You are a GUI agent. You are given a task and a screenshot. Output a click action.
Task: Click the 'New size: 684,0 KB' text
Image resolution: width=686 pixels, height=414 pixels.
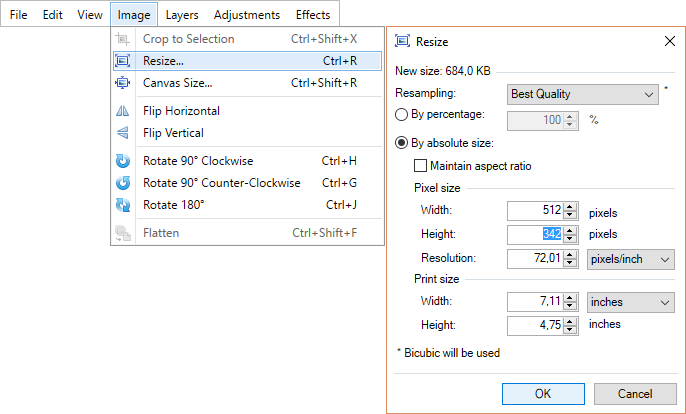coord(443,71)
